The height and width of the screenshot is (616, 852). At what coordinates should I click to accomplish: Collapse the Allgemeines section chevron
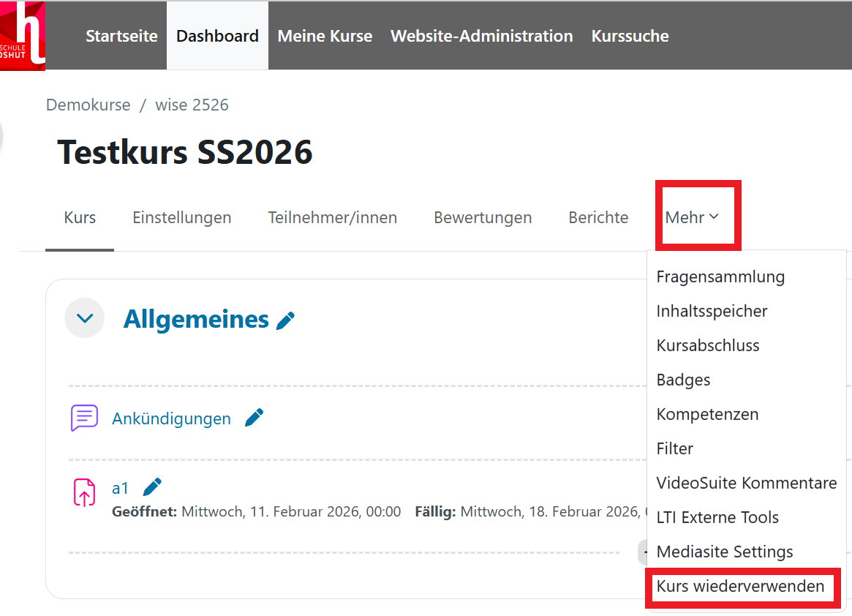tap(84, 318)
